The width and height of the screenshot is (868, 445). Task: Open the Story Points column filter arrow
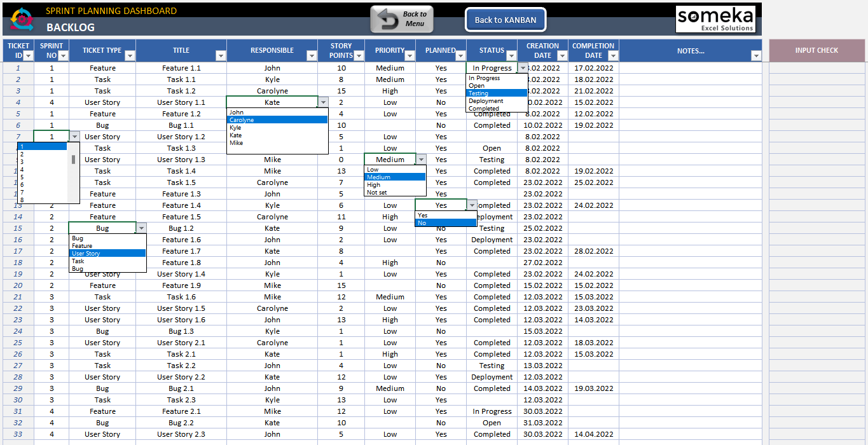pyautogui.click(x=359, y=56)
